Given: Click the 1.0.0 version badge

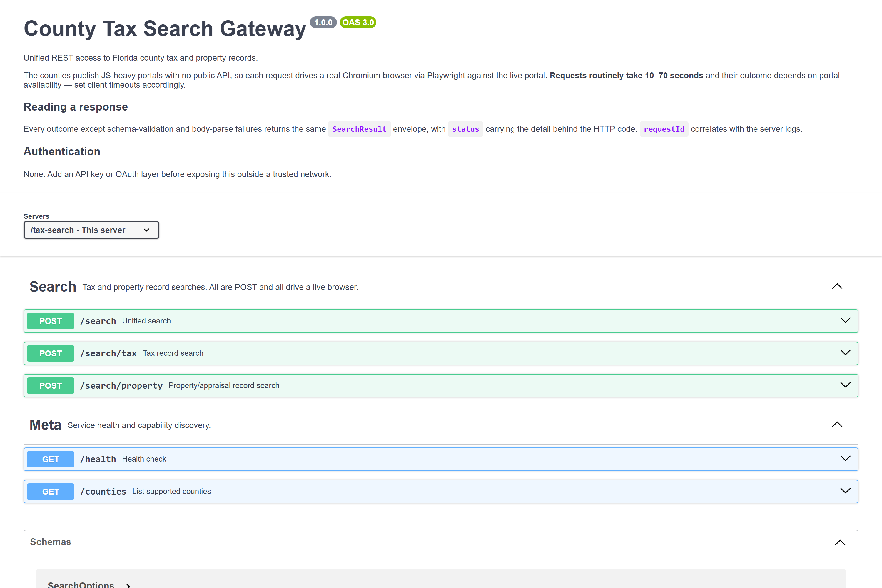Looking at the screenshot, I should 323,23.
